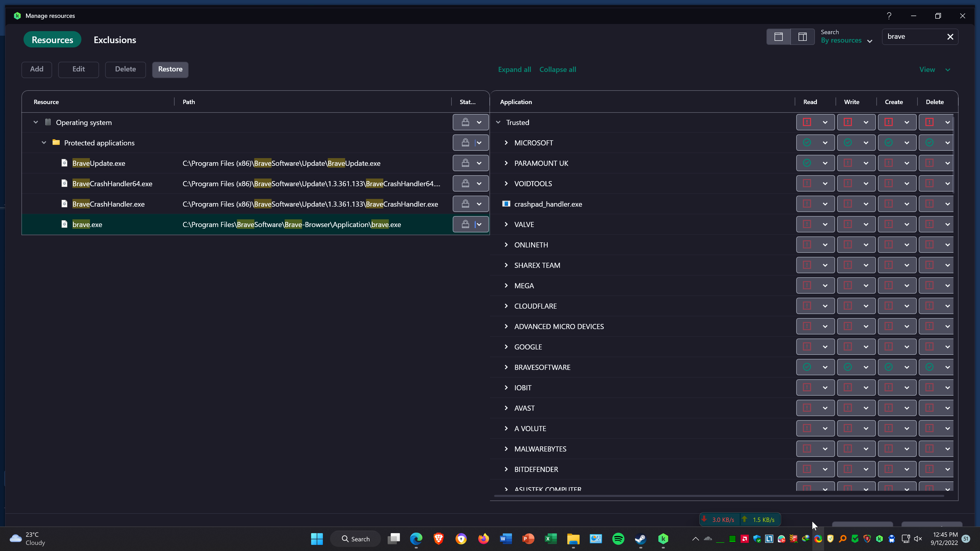Select the Resources tab
The height and width of the screenshot is (551, 980).
point(52,40)
